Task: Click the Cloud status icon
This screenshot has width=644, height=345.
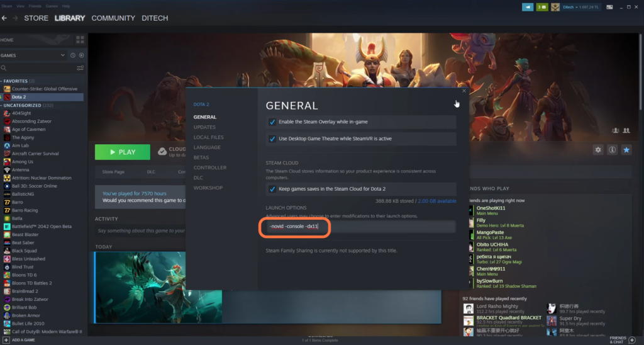Action: [x=162, y=152]
